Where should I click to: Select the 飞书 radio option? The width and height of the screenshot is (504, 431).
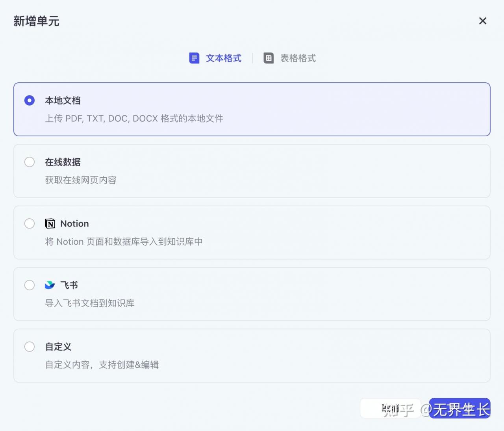click(x=30, y=285)
